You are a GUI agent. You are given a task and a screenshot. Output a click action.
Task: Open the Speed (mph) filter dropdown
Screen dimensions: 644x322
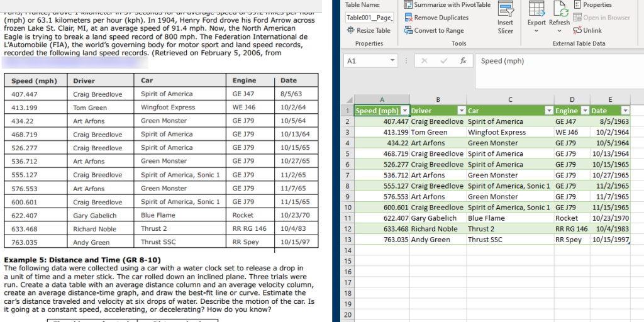pyautogui.click(x=404, y=111)
